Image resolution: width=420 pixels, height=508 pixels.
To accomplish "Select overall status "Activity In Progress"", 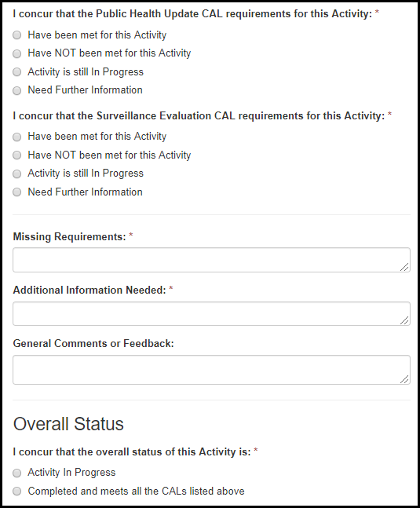I will 16,473.
